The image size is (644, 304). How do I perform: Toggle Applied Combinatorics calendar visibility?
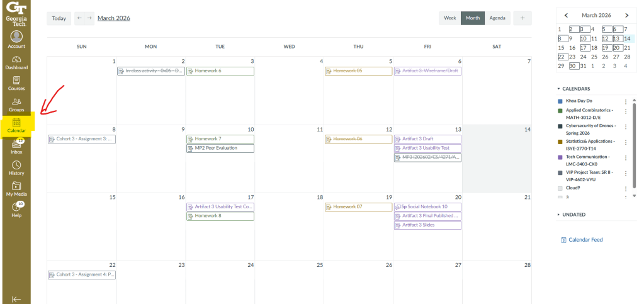tap(560, 111)
